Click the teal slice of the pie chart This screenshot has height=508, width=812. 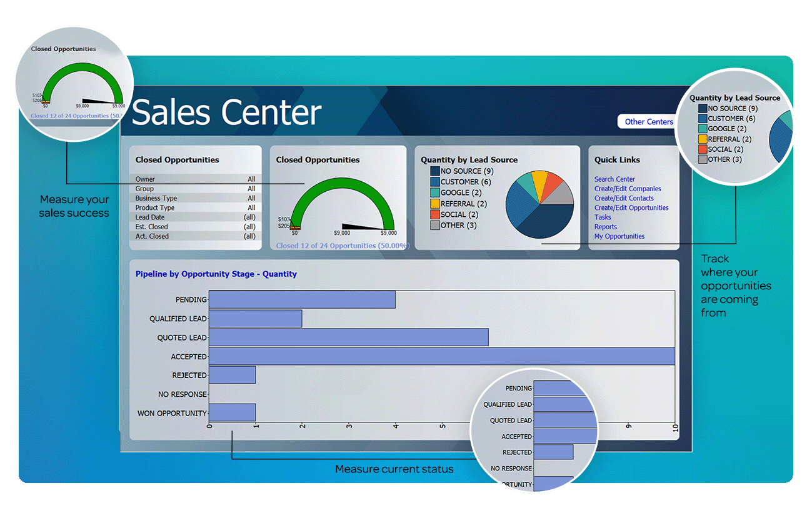coord(527,186)
